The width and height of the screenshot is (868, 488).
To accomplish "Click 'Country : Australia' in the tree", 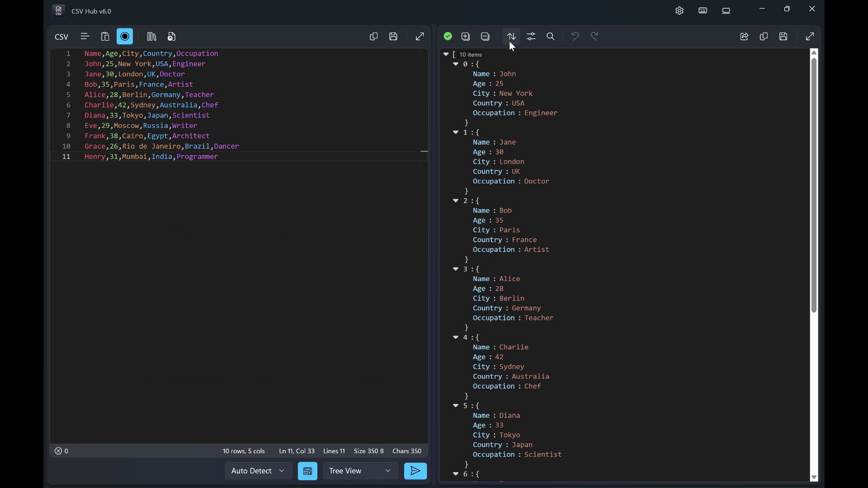I will click(512, 377).
